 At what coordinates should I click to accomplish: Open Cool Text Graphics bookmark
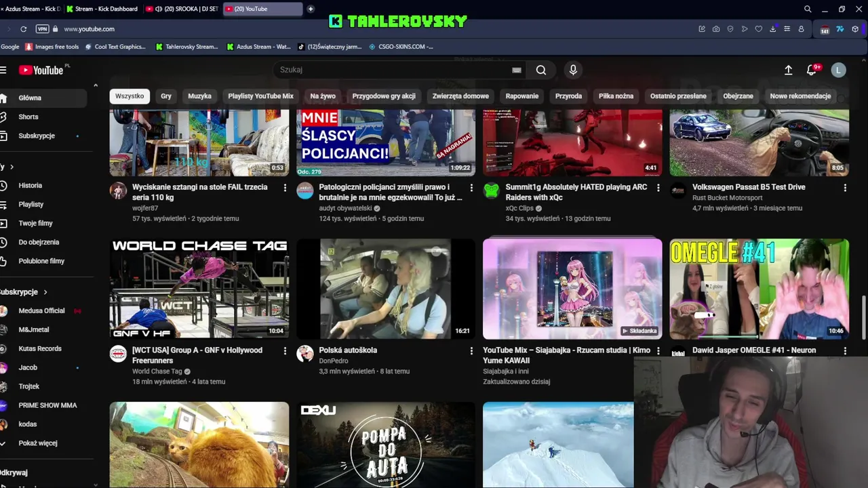click(x=115, y=47)
